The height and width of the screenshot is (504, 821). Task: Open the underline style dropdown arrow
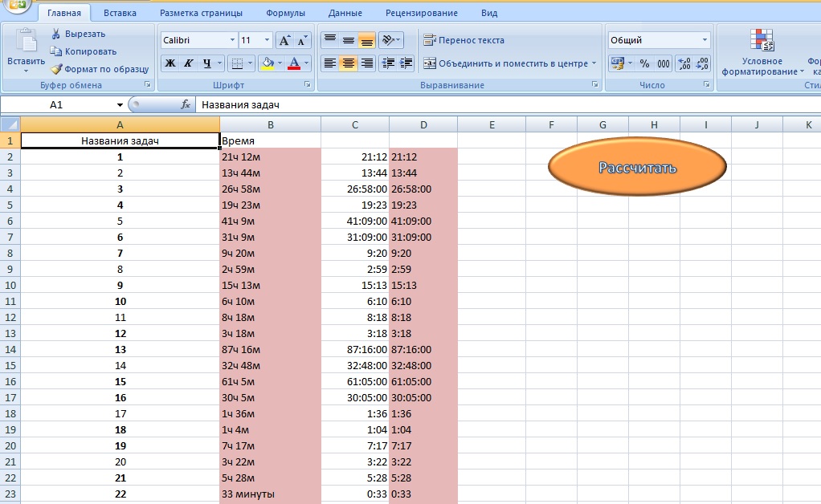219,63
